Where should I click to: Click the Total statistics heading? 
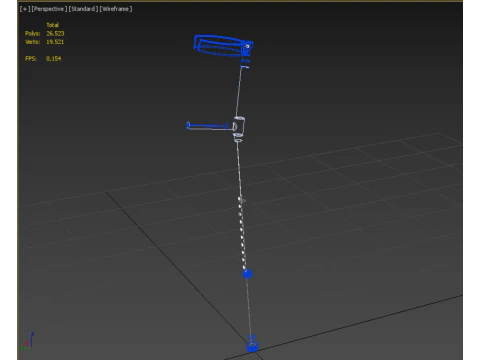(x=52, y=25)
